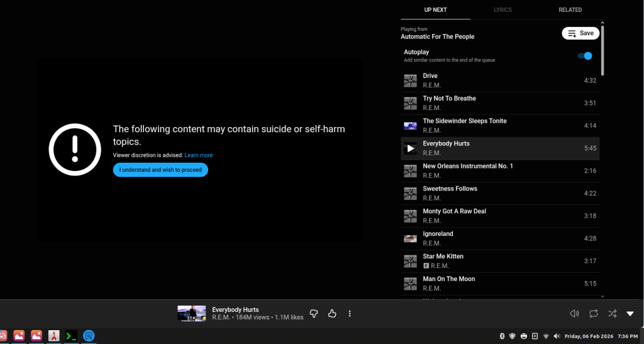Viewport: 644px width, 344px height.
Task: Dislike the song Everybody Hurts
Action: [x=314, y=313]
